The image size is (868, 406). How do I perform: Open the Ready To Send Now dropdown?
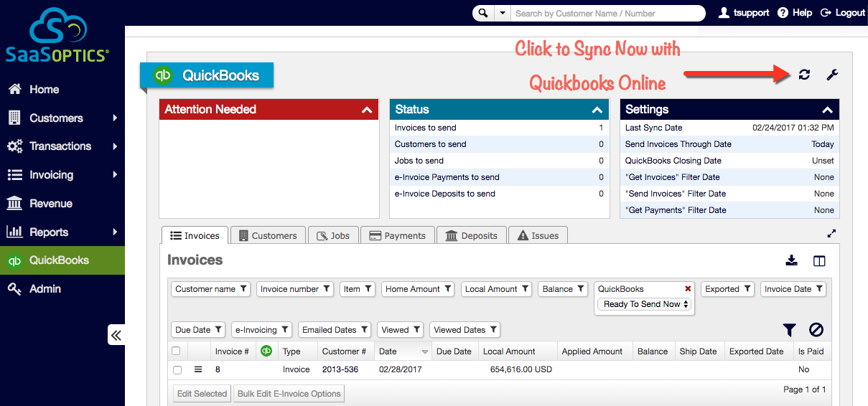pyautogui.click(x=645, y=304)
